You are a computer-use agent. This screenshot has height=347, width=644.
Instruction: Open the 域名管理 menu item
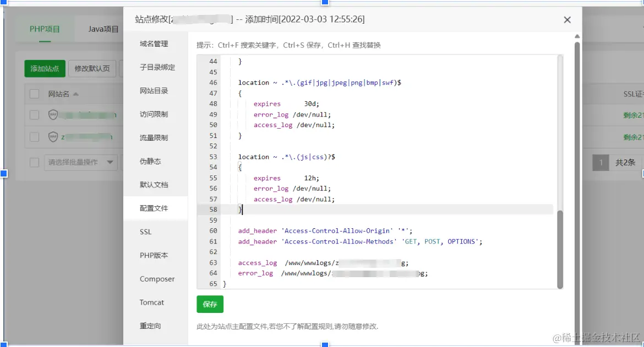(154, 44)
